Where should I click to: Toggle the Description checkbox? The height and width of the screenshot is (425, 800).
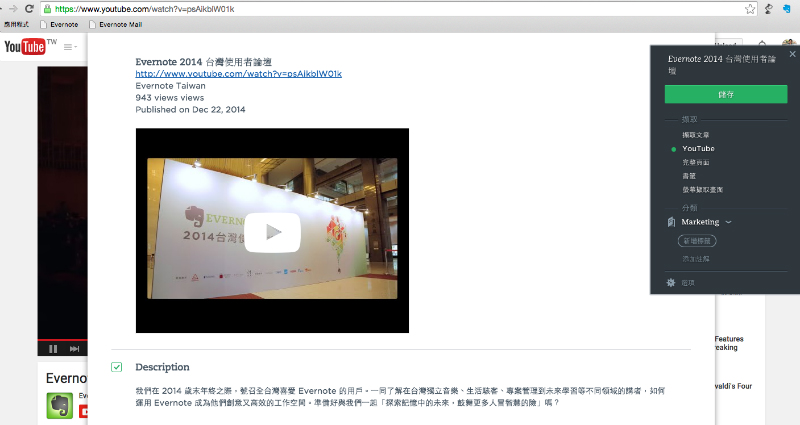[x=117, y=367]
